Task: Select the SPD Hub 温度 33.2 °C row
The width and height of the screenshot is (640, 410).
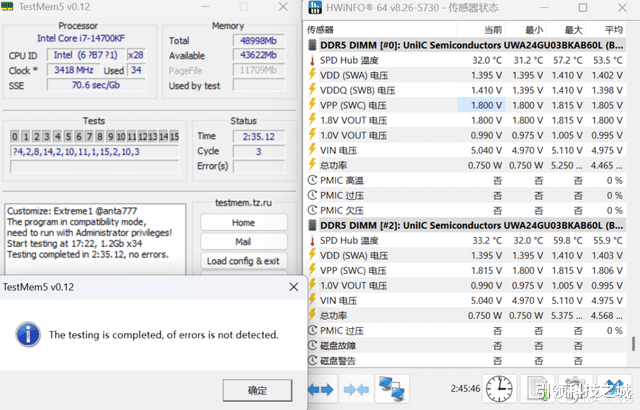Action: [x=466, y=241]
